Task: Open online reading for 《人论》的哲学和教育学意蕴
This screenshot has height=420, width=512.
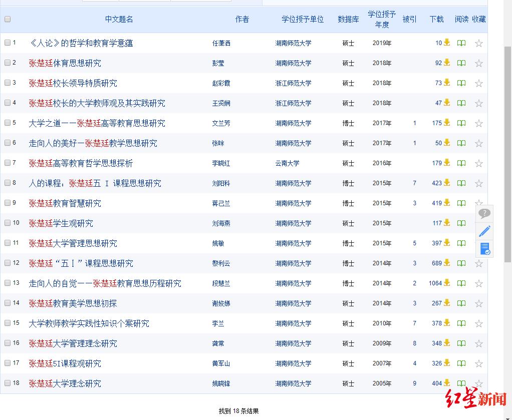Action: coord(461,43)
